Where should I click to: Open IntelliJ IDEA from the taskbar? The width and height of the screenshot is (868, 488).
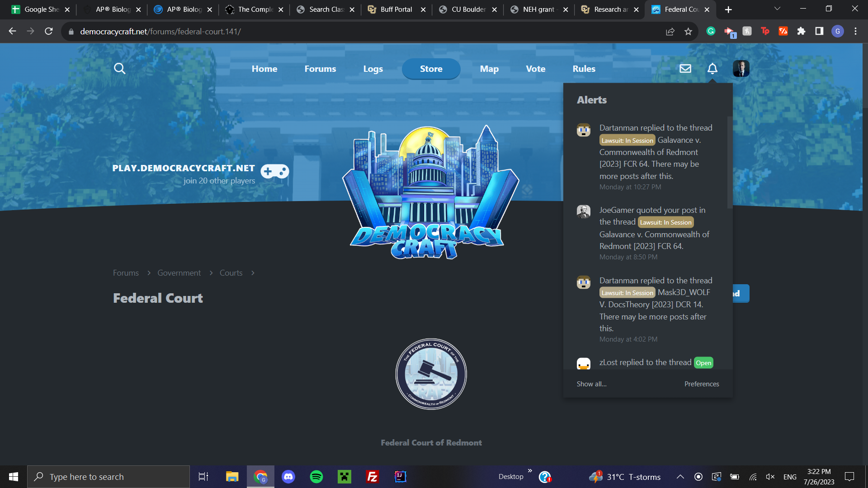tap(401, 477)
